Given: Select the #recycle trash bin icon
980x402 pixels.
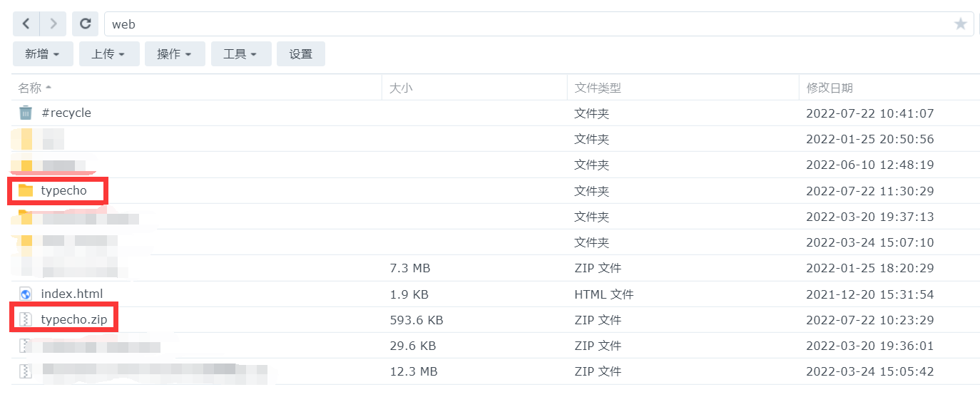Looking at the screenshot, I should [x=26, y=113].
